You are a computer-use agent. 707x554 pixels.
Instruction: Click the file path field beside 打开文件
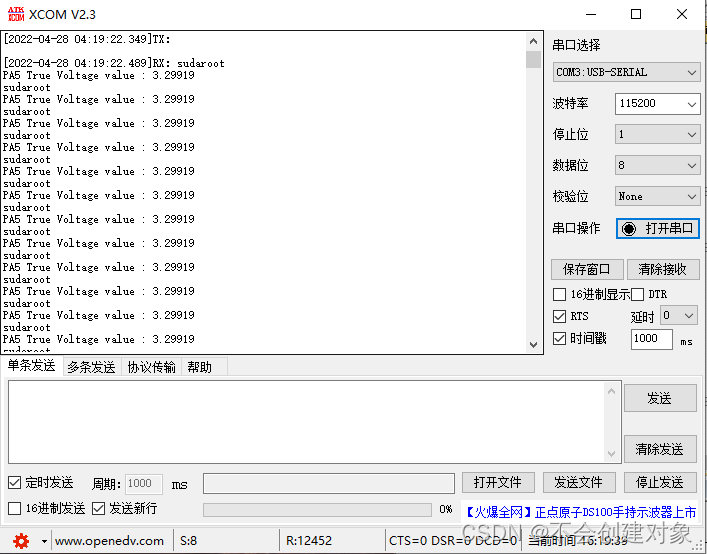pyautogui.click(x=329, y=484)
